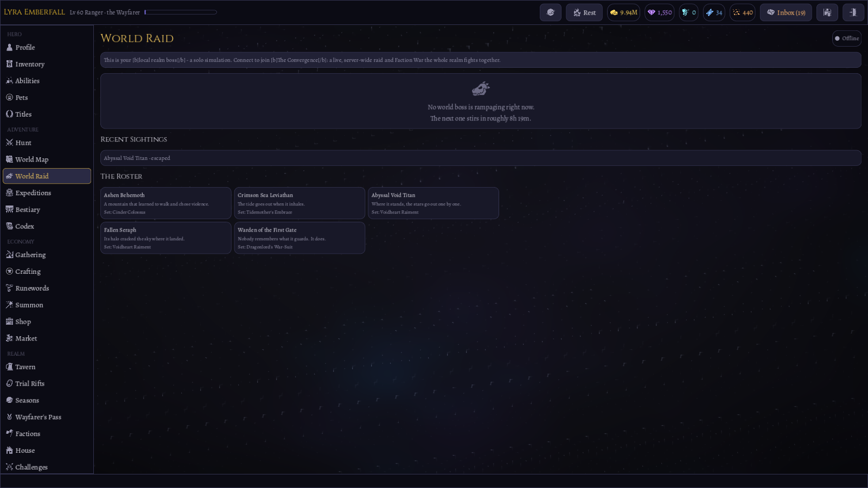The image size is (868, 488).
Task: Open Hunt crossed-swords icon
Action: 9,143
